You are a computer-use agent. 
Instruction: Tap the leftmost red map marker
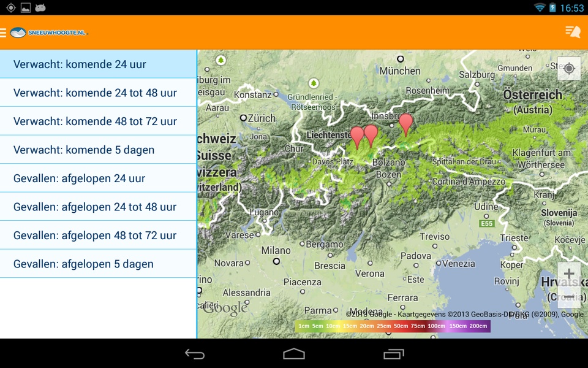[357, 137]
